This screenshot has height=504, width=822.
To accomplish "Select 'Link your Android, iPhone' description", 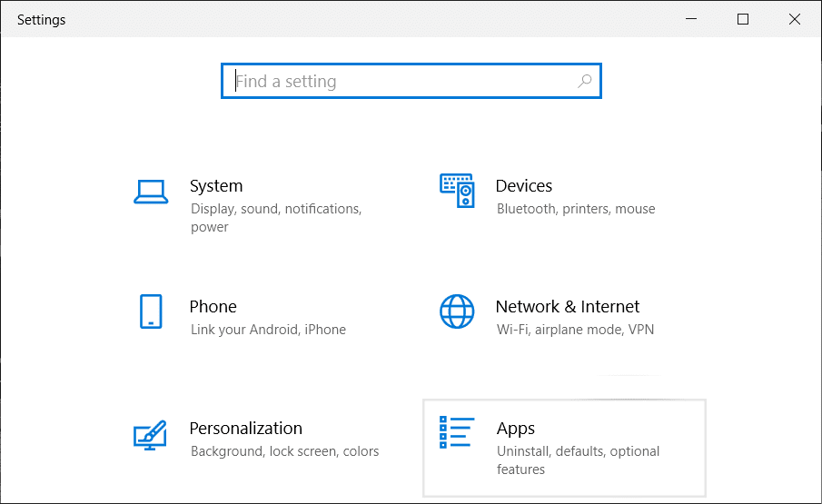I will click(x=268, y=330).
